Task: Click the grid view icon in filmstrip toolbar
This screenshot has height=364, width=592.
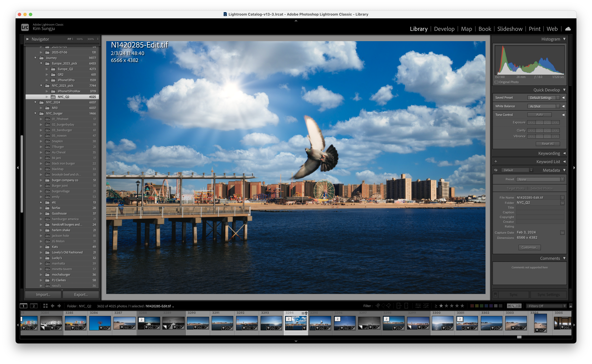Action: tap(45, 306)
